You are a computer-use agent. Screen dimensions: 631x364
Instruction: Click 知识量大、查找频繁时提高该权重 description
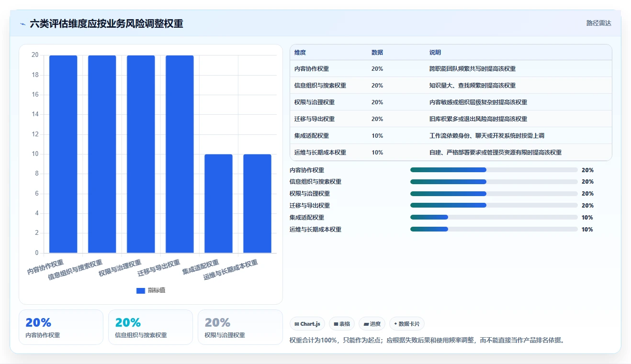click(473, 86)
